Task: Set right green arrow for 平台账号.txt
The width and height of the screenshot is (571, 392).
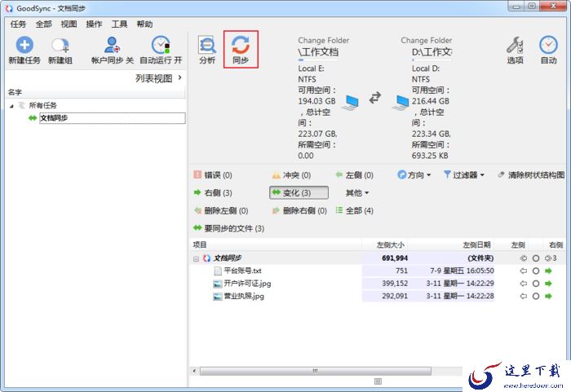Action: (548, 271)
